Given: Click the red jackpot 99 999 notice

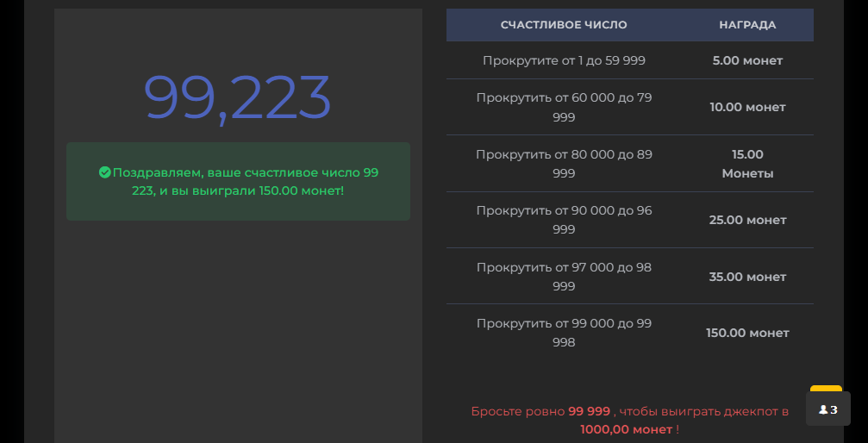Looking at the screenshot, I should tap(630, 421).
